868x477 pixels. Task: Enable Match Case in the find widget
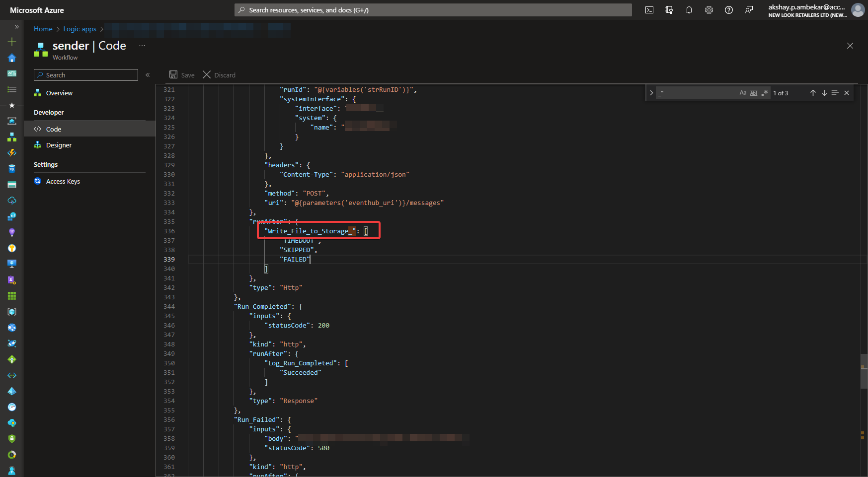click(742, 92)
